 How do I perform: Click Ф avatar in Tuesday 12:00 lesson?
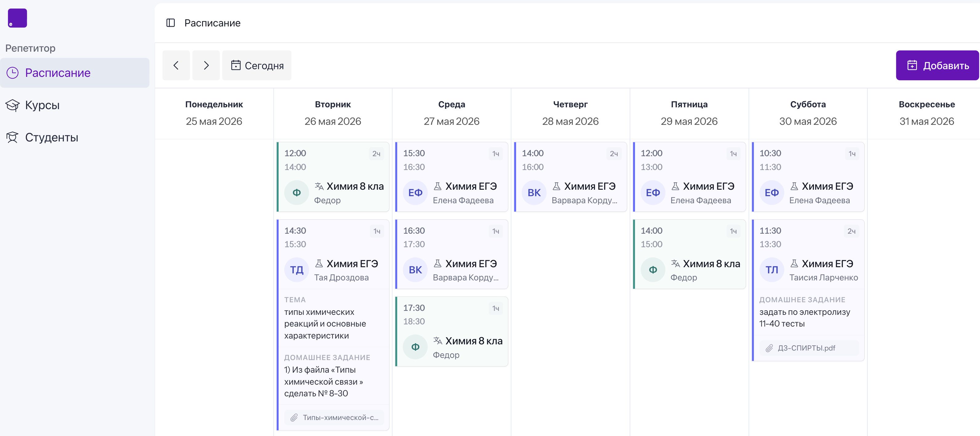tap(296, 193)
